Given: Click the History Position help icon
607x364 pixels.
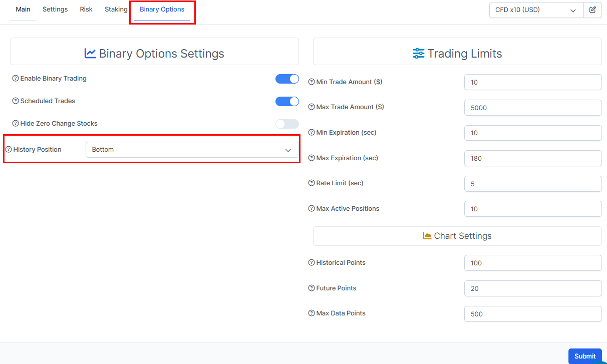Looking at the screenshot, I should (x=9, y=150).
